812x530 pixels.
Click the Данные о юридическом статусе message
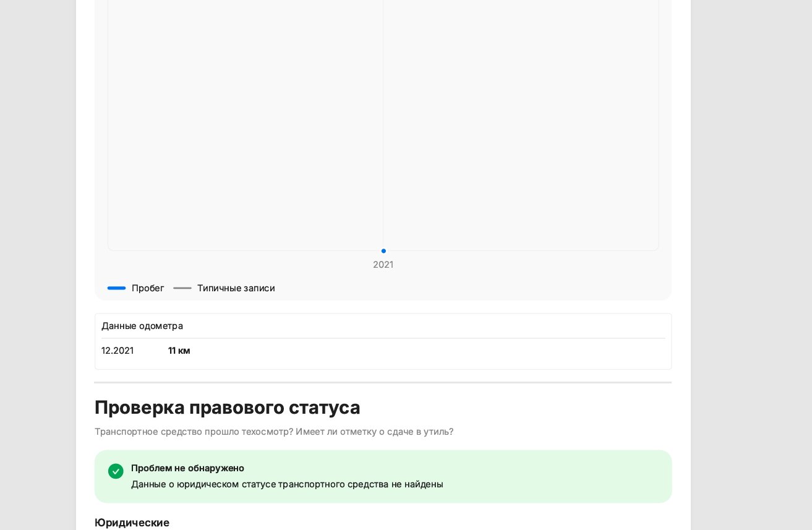[x=287, y=484]
